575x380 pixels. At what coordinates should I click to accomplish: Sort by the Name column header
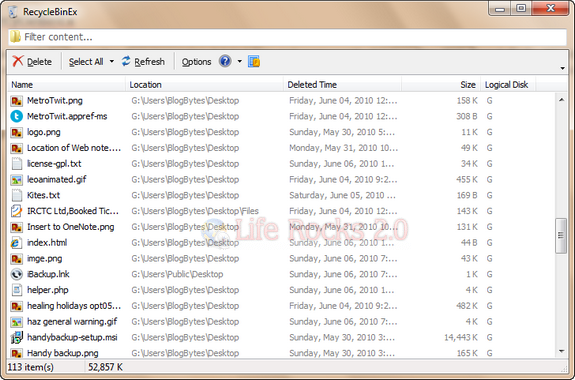66,85
